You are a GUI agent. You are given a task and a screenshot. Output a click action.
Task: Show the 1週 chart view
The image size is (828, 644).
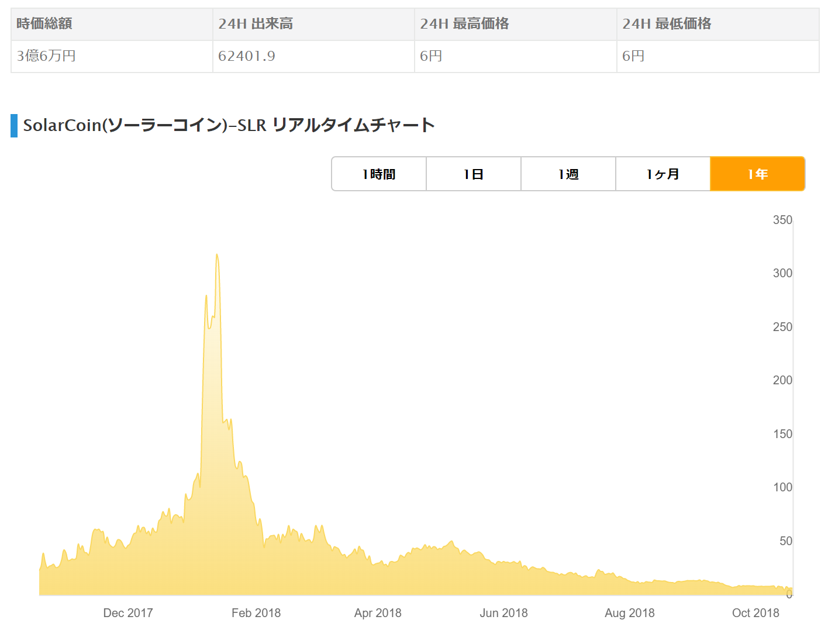(568, 174)
